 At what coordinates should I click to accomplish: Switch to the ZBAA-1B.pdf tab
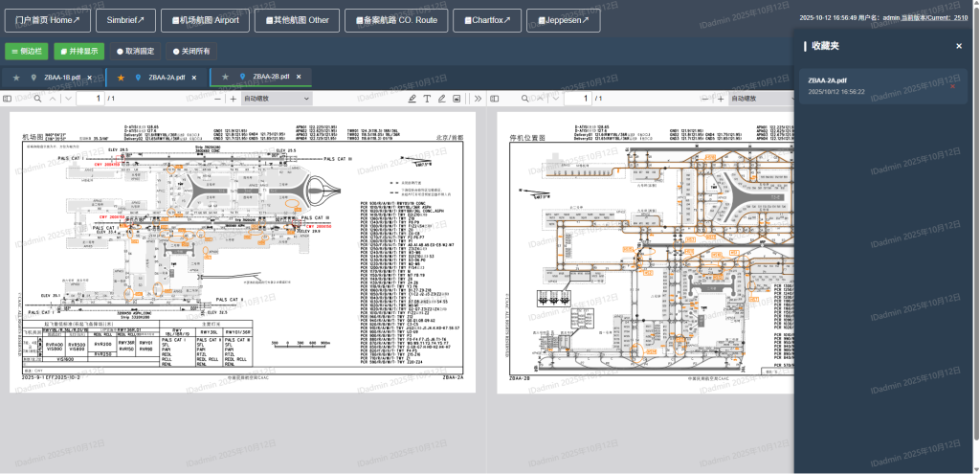coord(61,77)
